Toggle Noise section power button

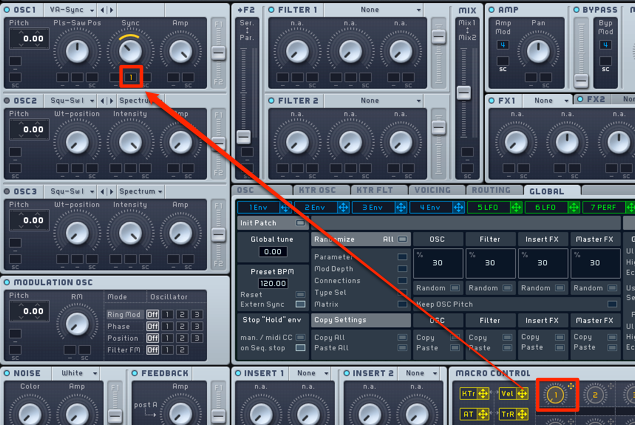point(7,373)
